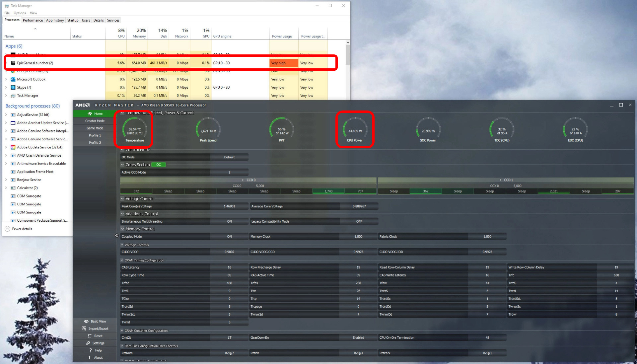
Task: Click the Antimalware Service Executable icon
Action: [x=13, y=164]
